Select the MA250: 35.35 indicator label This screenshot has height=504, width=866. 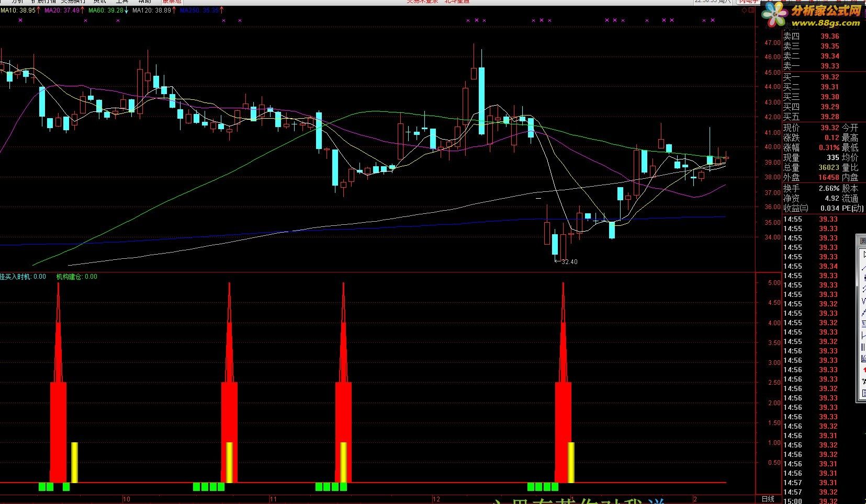click(199, 10)
